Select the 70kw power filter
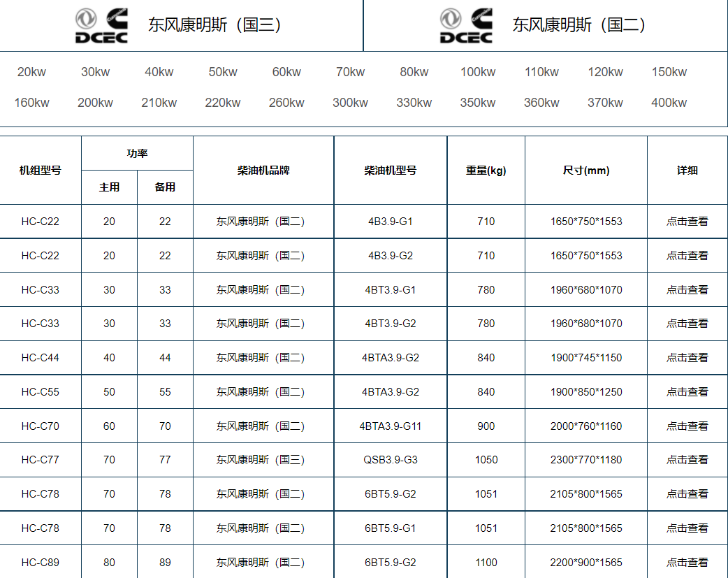Screen dimensions: 728x578 350,72
